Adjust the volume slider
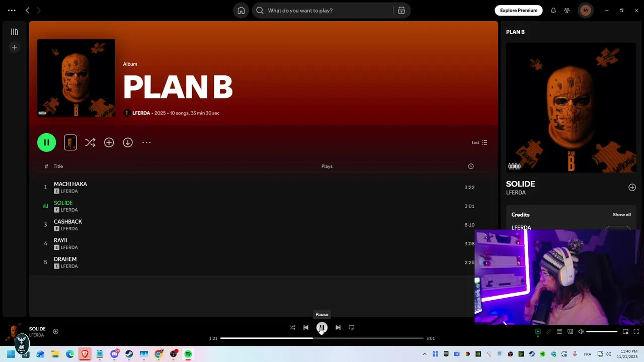Screen dimensions: 644x362 pyautogui.click(x=602, y=331)
